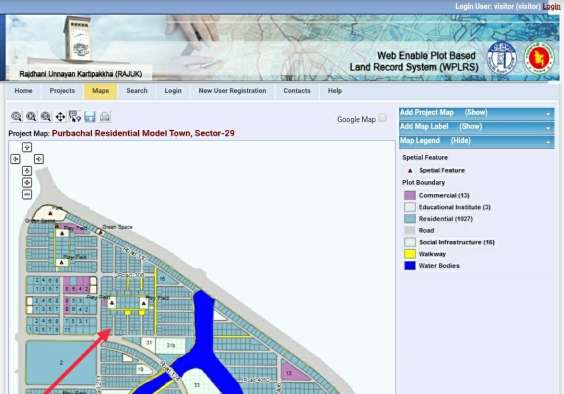This screenshot has width=564, height=394.
Task: Save the map using the floppy icon
Action: [90, 117]
